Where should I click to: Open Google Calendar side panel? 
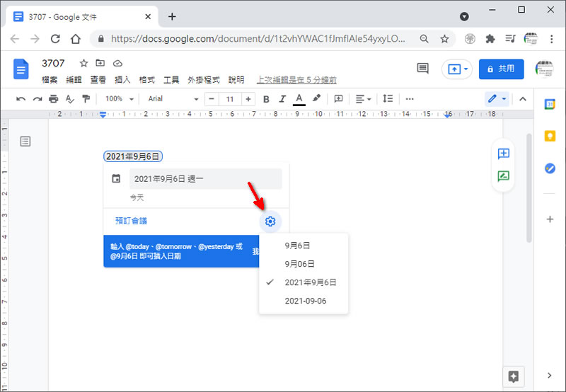click(x=550, y=104)
